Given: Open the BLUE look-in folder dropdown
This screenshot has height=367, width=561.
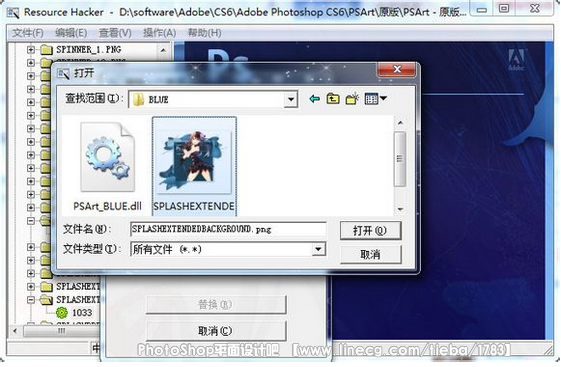Looking at the screenshot, I should click(291, 99).
